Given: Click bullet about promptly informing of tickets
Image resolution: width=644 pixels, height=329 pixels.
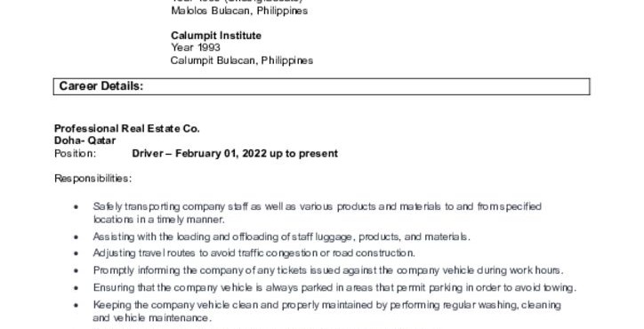Looking at the screenshot, I should pyautogui.click(x=328, y=270).
